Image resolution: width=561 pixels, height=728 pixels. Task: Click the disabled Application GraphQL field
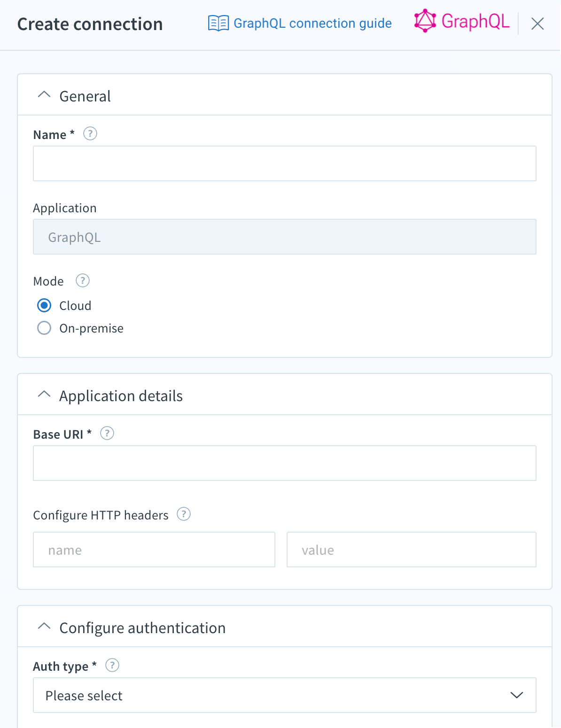click(285, 237)
